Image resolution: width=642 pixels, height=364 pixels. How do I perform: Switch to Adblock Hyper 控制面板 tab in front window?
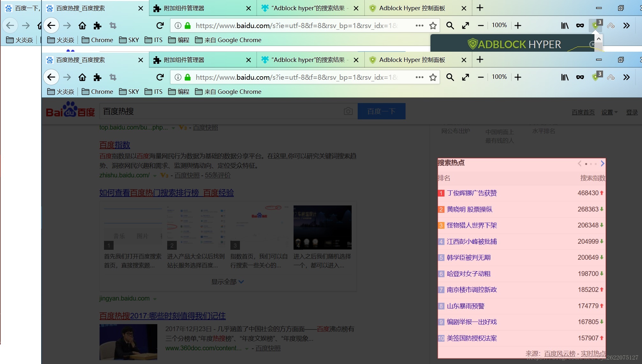pyautogui.click(x=418, y=60)
